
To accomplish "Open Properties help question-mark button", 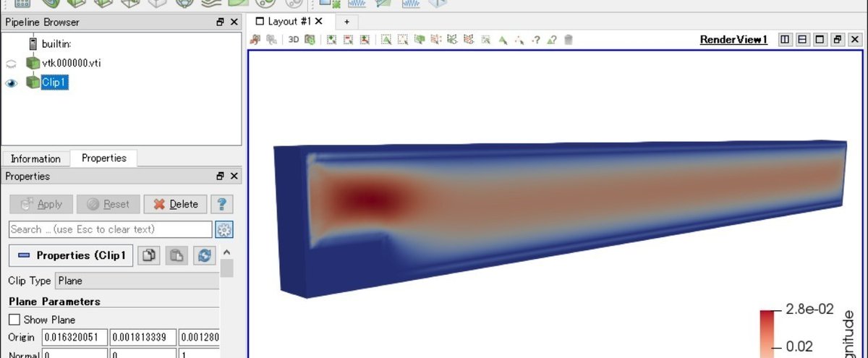I will (222, 204).
